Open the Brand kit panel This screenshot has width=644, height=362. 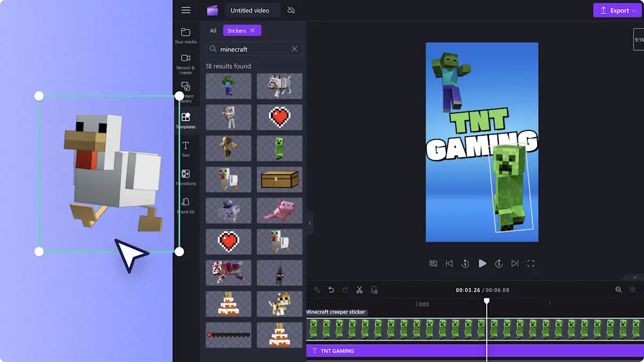click(186, 205)
